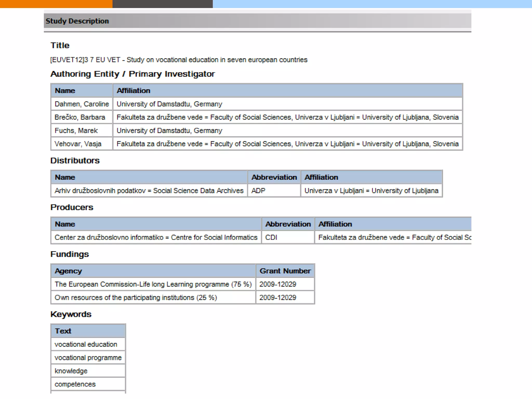The image size is (532, 399).
Task: Click the orange segment of top bar
Action: [x=56, y=4]
